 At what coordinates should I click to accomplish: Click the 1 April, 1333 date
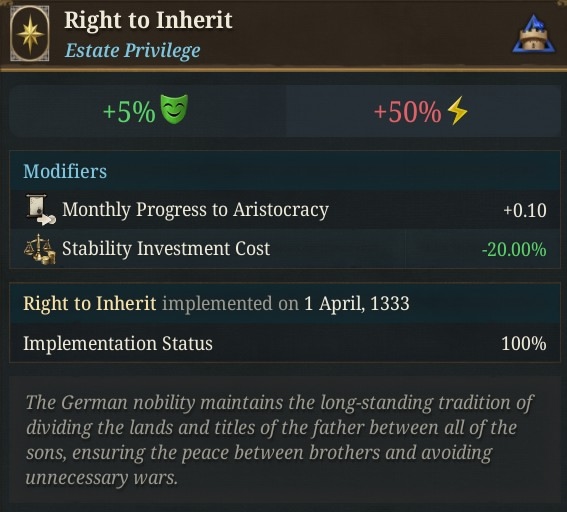(357, 303)
